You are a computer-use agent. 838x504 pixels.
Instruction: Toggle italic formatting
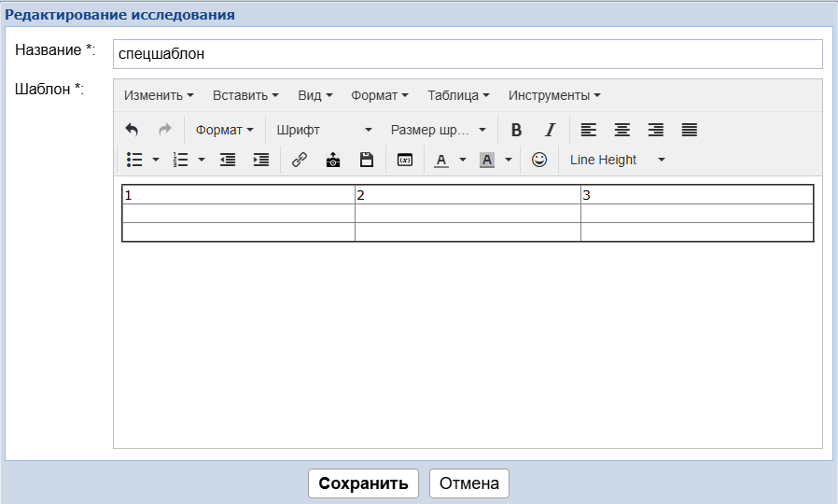tap(550, 130)
